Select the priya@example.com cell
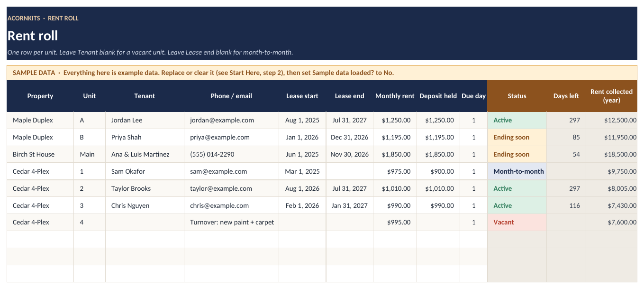Image resolution: width=644 pixels, height=289 pixels. point(231,137)
